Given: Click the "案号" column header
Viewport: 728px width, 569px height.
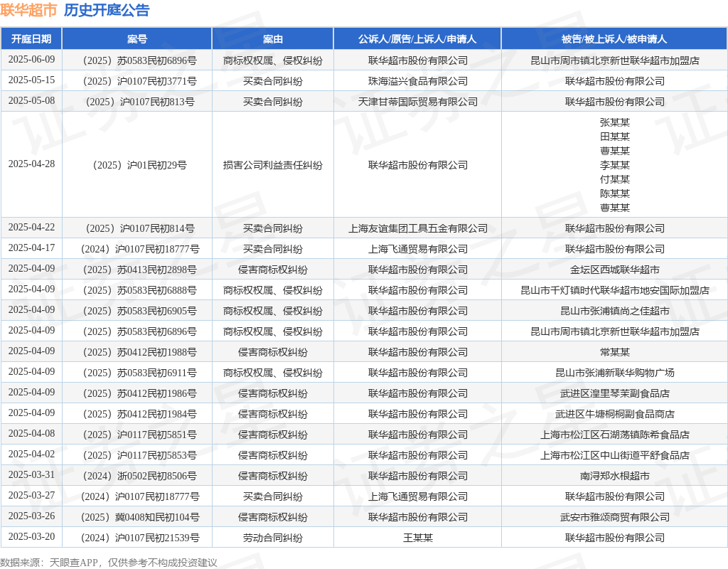Looking at the screenshot, I should point(137,39).
